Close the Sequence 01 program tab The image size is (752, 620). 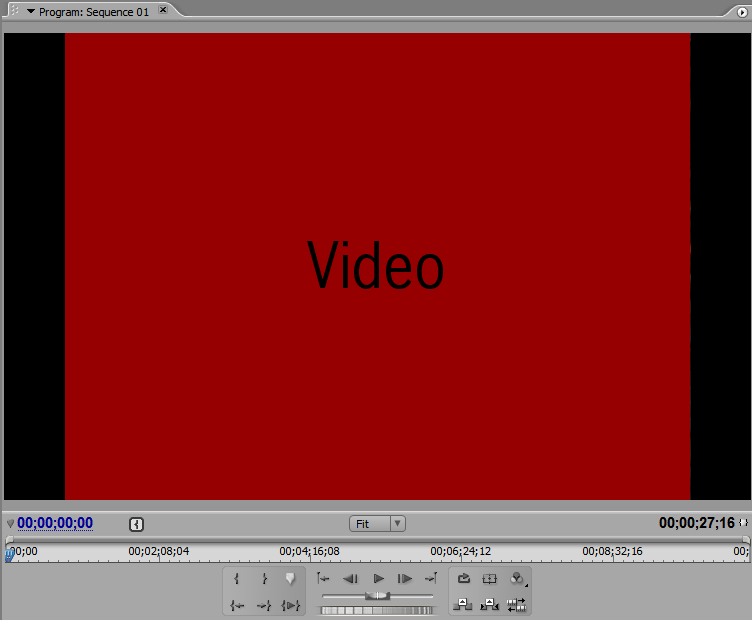coord(163,10)
